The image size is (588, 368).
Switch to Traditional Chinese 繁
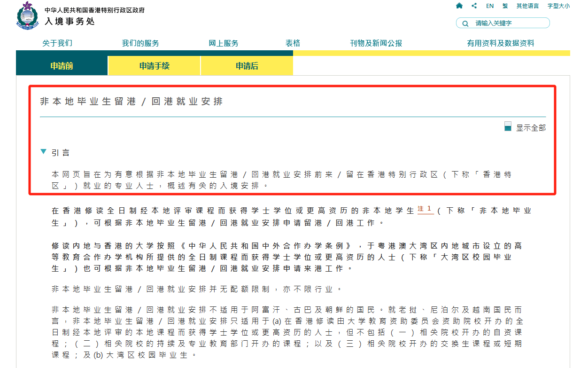(505, 6)
